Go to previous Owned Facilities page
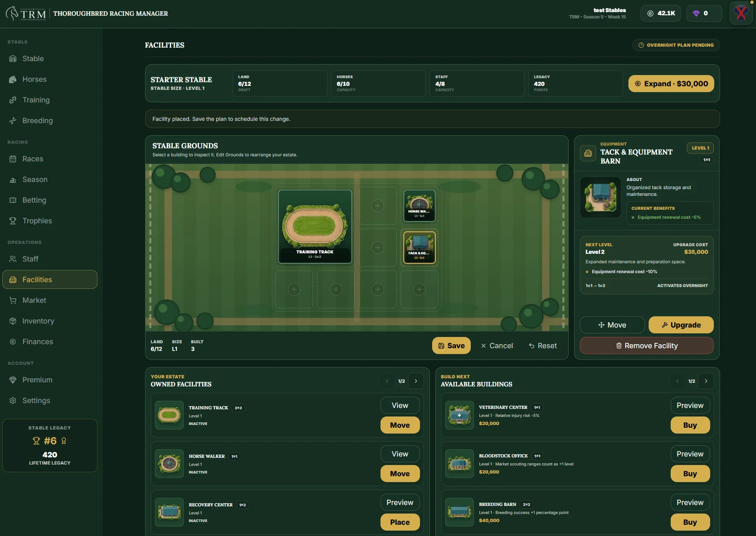Viewport: 756px width, 536px height. tap(387, 381)
